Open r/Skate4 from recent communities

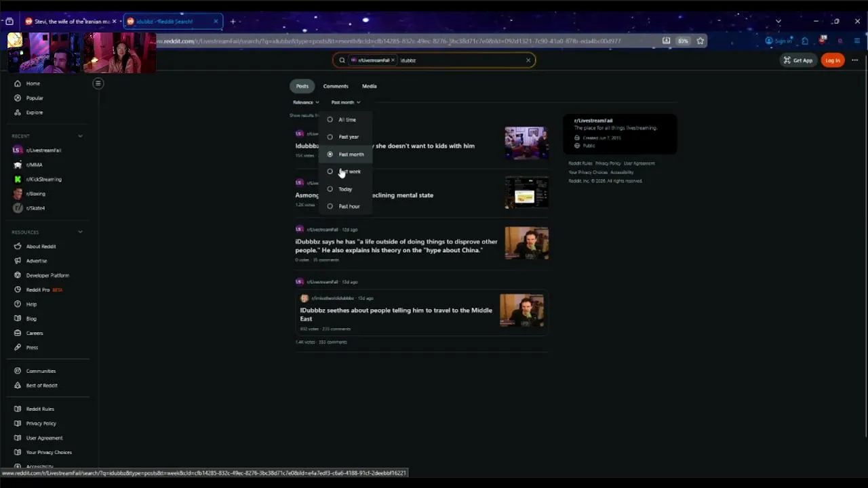(35, 208)
